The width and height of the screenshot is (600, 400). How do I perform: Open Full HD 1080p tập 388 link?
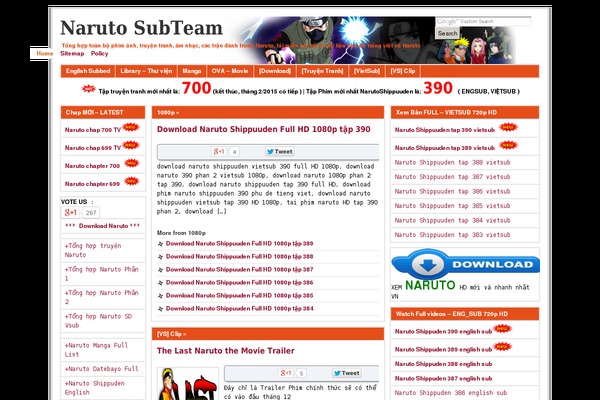[240, 256]
